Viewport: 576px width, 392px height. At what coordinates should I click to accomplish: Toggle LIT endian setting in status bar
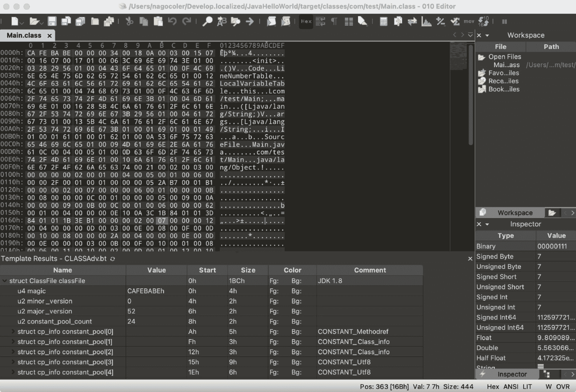527,386
